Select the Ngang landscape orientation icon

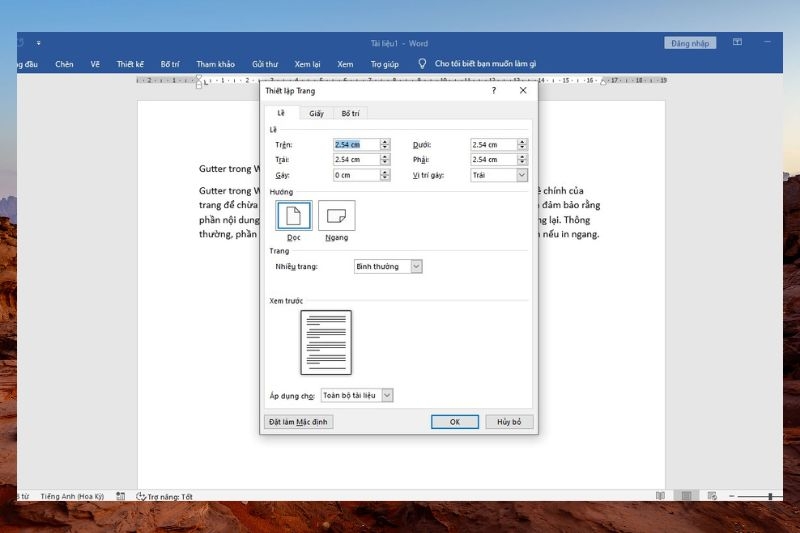pos(336,216)
